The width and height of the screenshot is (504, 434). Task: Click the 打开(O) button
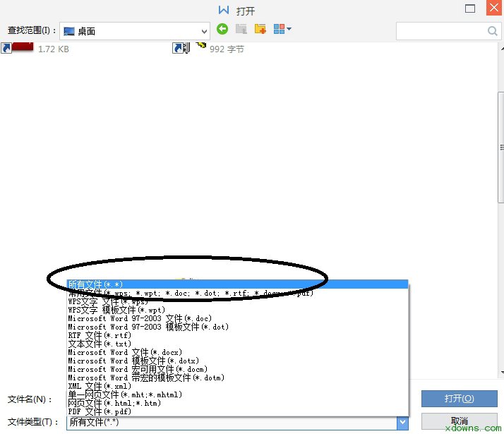pyautogui.click(x=460, y=399)
